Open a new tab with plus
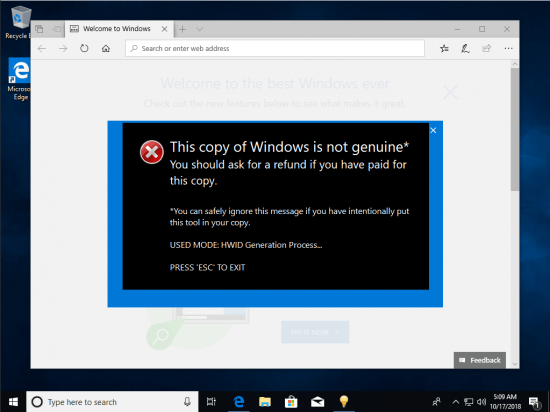This screenshot has width=550, height=412. click(x=182, y=29)
